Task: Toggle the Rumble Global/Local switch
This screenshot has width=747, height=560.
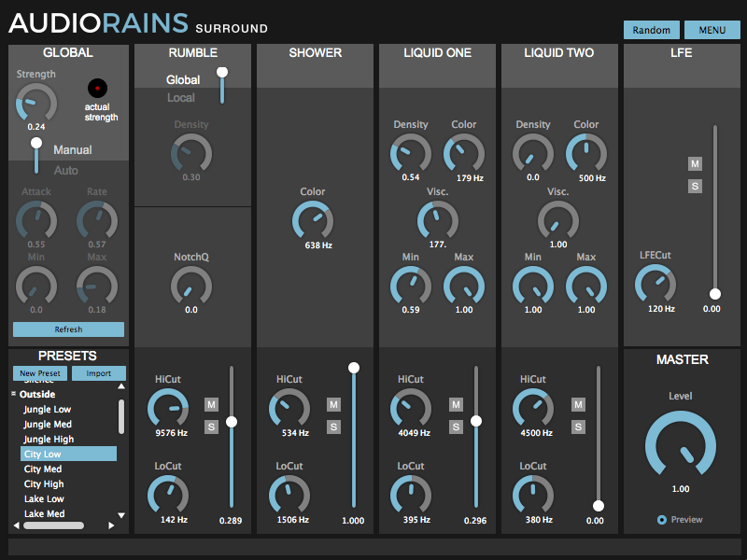Action: 222,85
